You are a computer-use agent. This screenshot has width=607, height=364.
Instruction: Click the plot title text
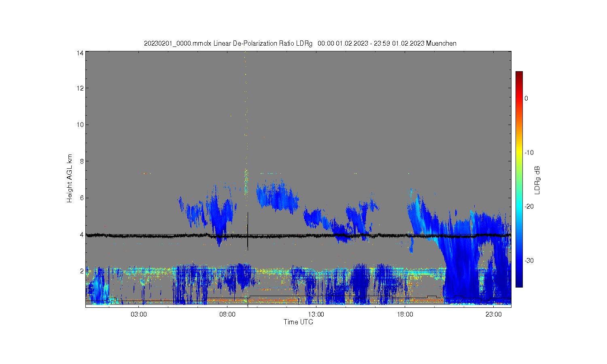point(300,43)
